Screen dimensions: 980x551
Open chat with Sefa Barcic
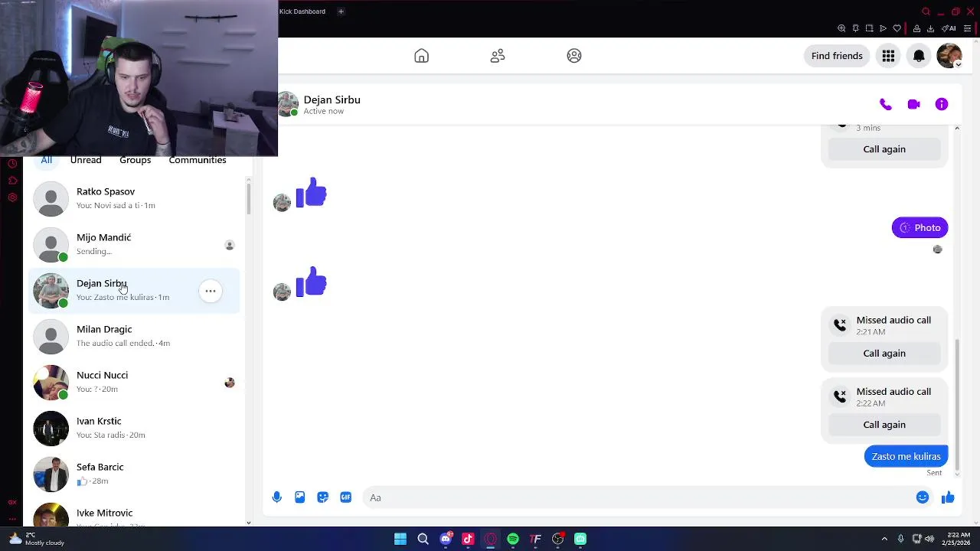(x=134, y=474)
